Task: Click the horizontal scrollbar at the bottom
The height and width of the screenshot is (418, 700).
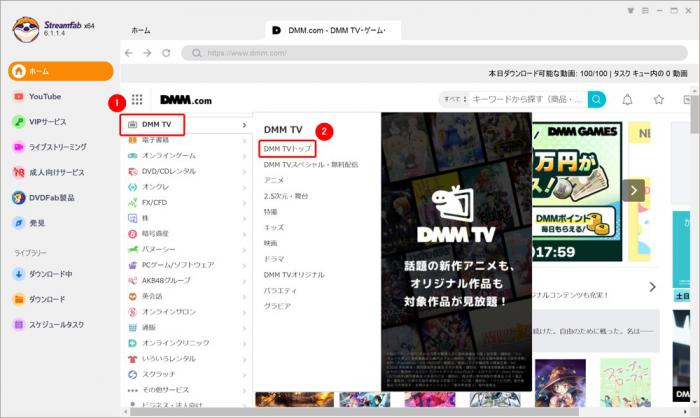Action: [x=353, y=411]
